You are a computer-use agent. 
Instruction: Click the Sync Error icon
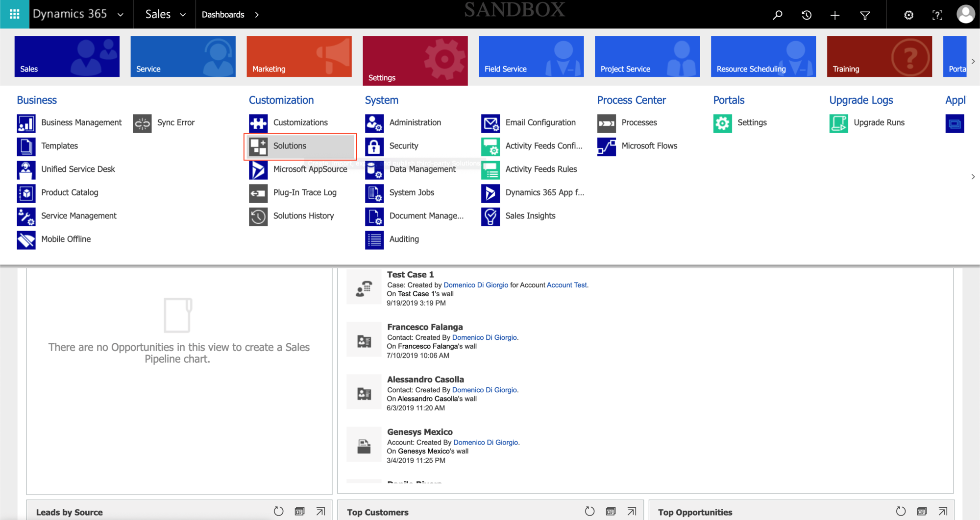click(x=142, y=123)
